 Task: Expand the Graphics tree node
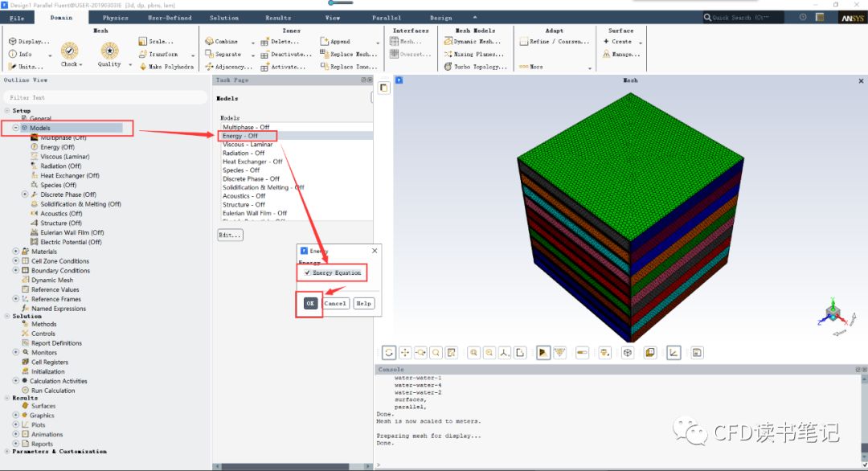16,415
